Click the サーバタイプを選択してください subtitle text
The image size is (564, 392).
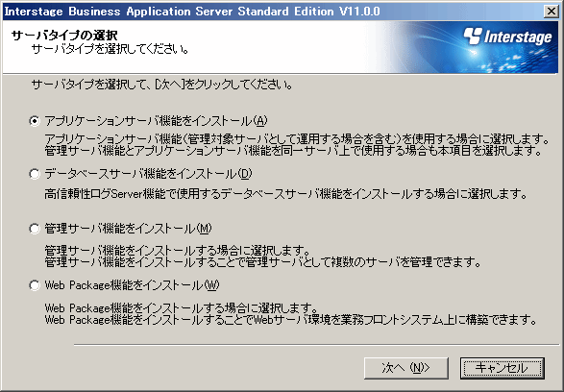(x=110, y=49)
